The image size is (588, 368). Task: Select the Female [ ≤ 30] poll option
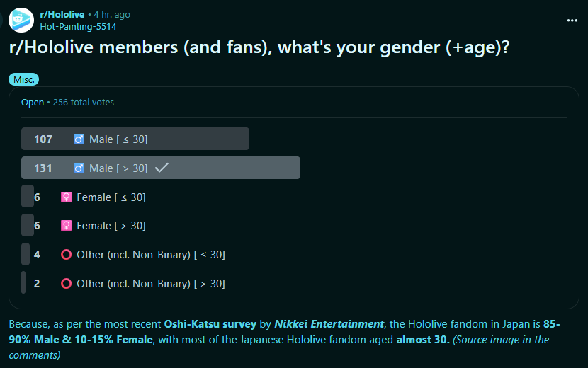(111, 197)
